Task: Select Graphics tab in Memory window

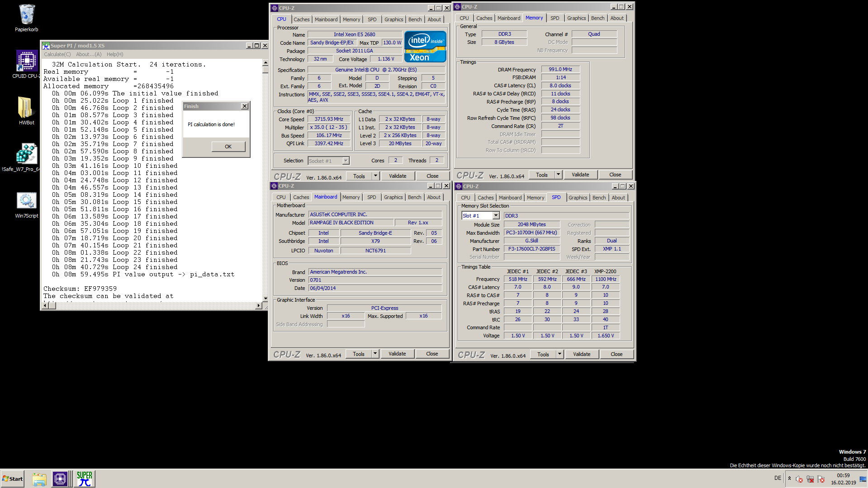Action: 576,18
